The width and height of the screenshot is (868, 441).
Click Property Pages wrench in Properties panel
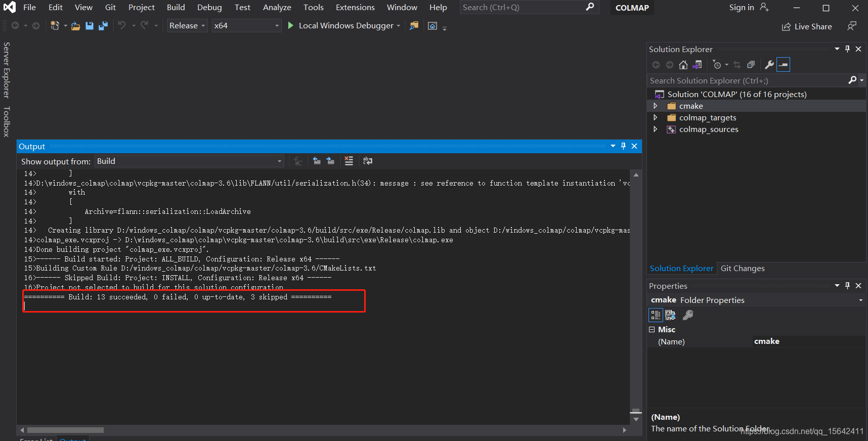(688, 315)
